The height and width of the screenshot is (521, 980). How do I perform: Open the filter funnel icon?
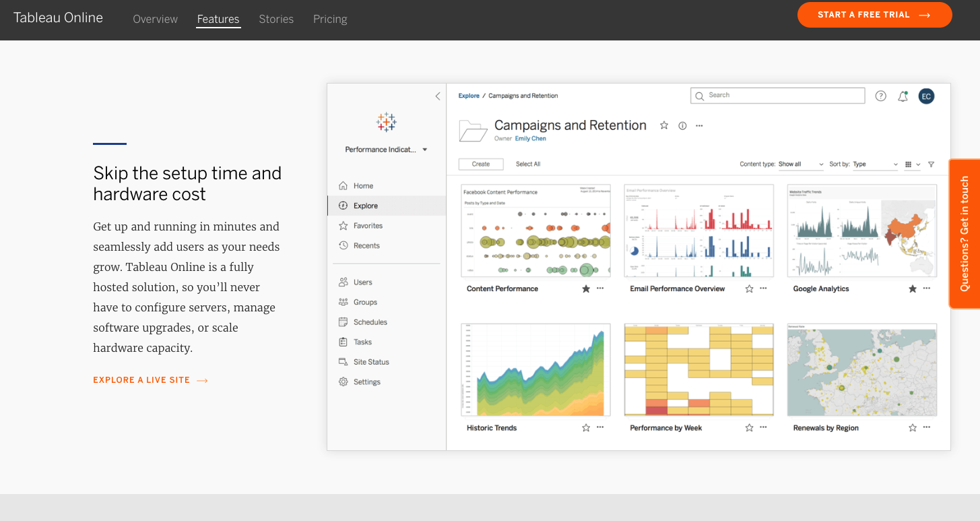[931, 164]
